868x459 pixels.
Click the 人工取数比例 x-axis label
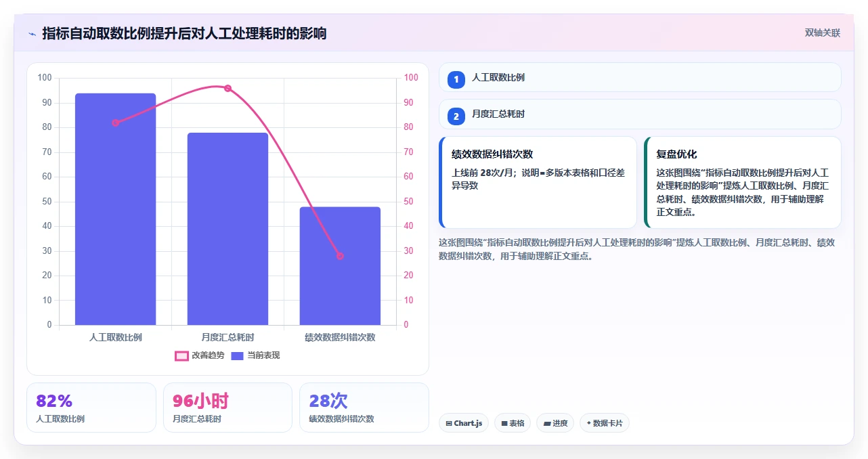115,337
